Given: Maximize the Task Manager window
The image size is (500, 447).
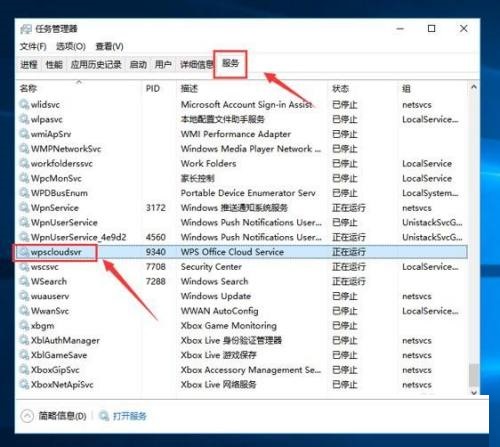Looking at the screenshot, I should pos(431,29).
